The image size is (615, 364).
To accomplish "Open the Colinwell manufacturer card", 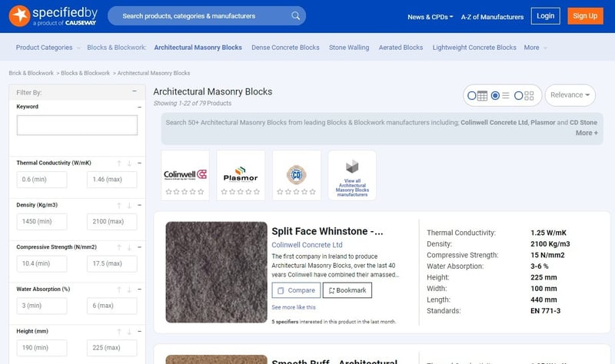I will coord(185,175).
